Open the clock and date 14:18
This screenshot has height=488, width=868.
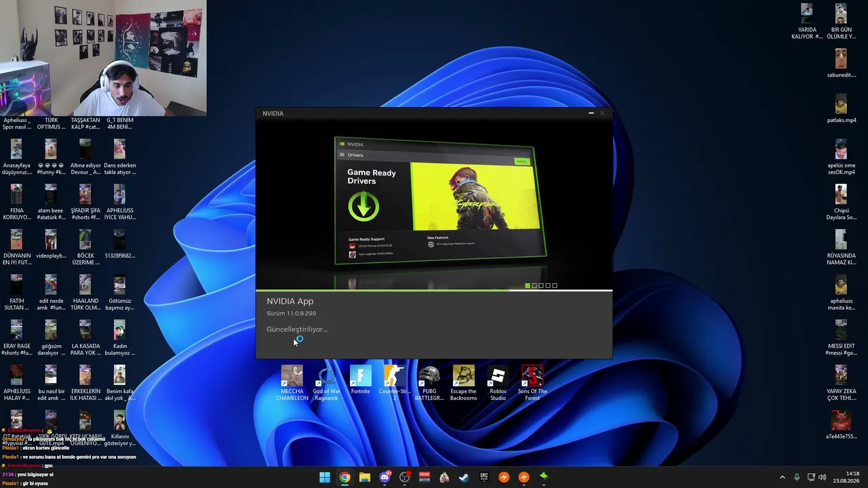click(846, 477)
